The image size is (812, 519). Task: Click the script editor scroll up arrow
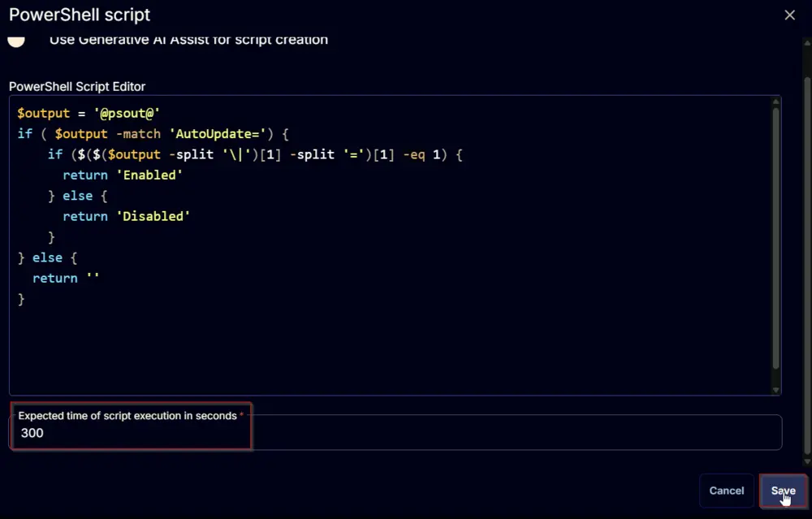(775, 102)
